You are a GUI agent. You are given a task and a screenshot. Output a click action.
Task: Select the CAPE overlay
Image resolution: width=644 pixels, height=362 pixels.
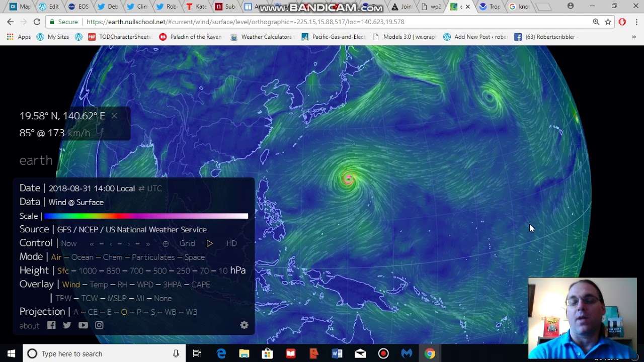click(201, 285)
